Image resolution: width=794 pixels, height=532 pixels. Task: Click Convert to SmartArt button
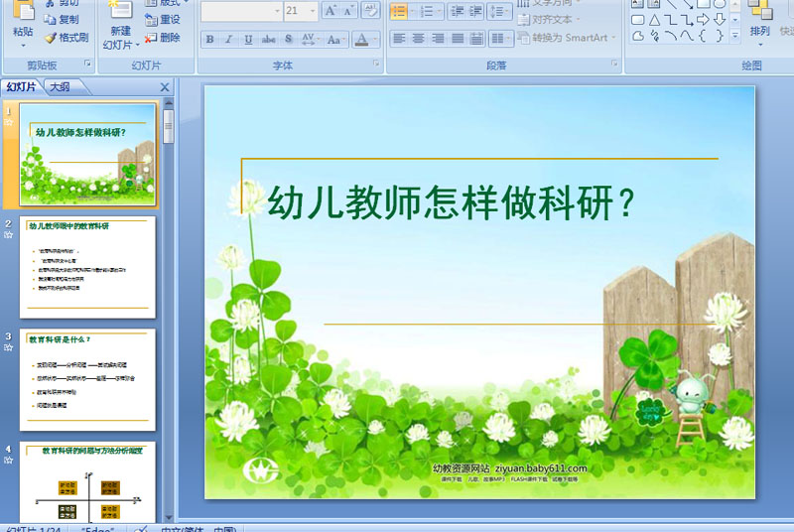pyautogui.click(x=568, y=38)
